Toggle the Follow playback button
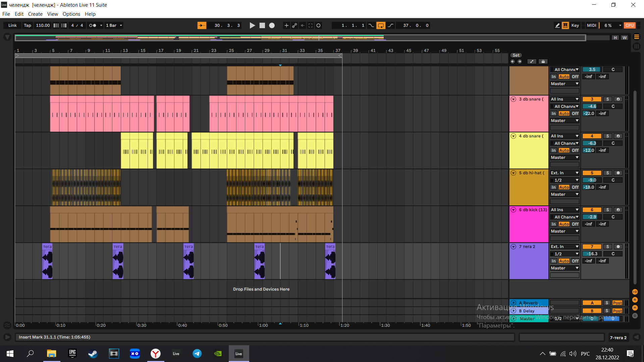This screenshot has width=644, height=362. click(x=202, y=25)
